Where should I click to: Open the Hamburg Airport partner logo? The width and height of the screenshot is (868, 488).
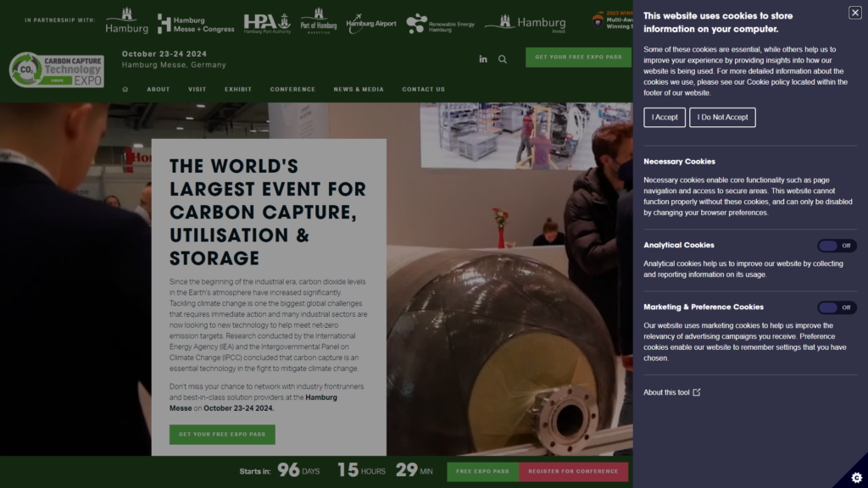pos(371,23)
